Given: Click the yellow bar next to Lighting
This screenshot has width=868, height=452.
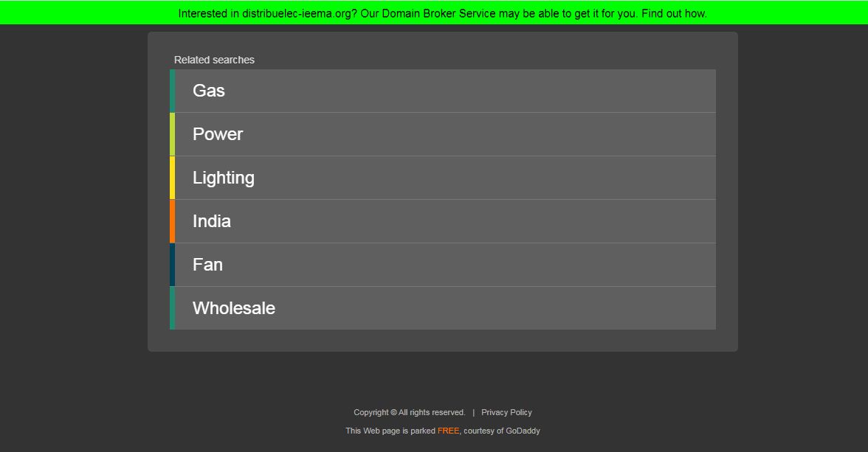Looking at the screenshot, I should [x=173, y=178].
